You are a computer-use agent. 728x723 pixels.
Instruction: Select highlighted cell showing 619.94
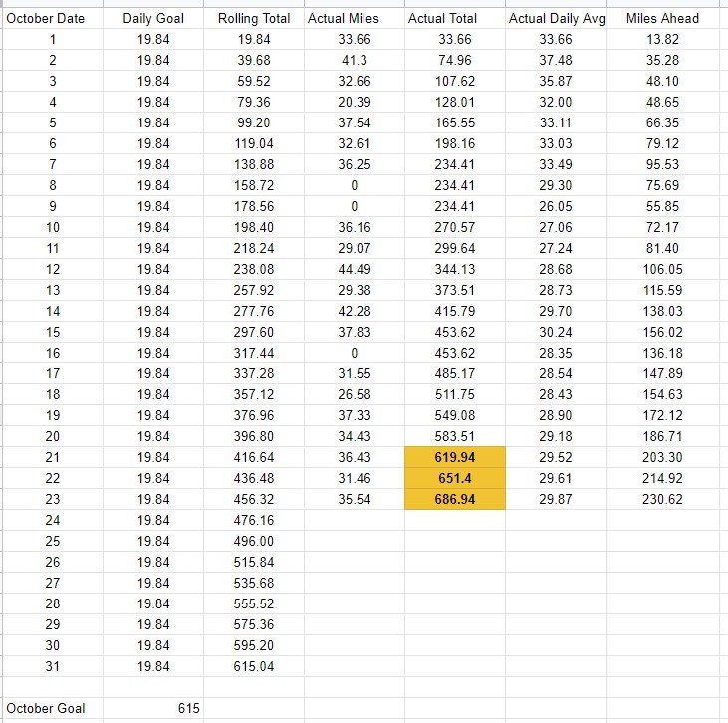455,457
